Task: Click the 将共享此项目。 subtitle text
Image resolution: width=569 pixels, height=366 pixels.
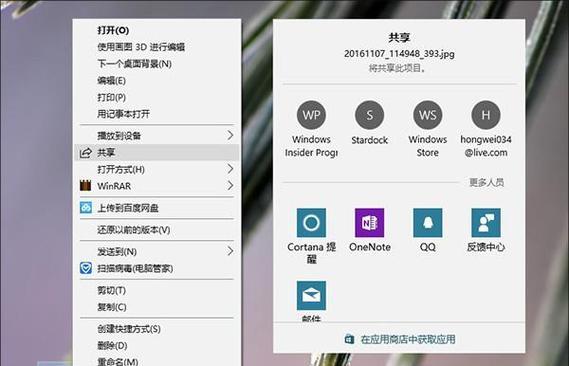Action: coord(397,68)
